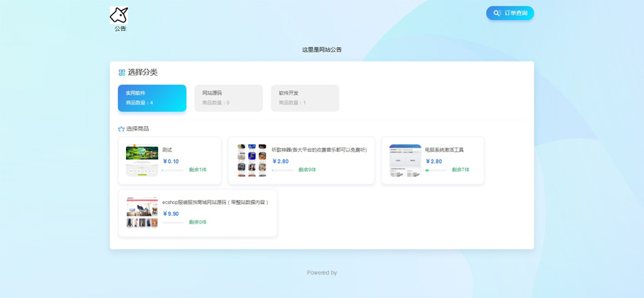Open the 订单查询 order lookup button
Image resolution: width=644 pixels, height=298 pixels.
509,13
